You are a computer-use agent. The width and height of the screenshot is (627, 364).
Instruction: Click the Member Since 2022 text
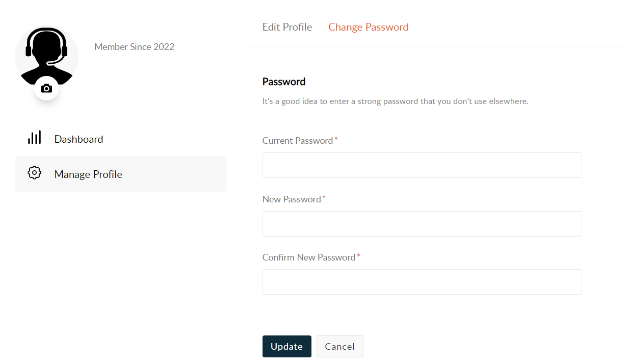click(134, 47)
